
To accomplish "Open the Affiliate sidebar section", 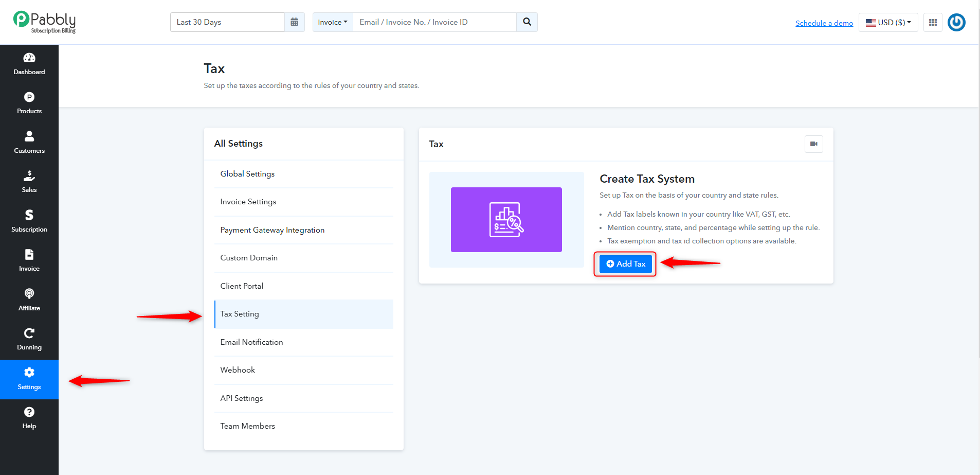I will pyautogui.click(x=29, y=300).
